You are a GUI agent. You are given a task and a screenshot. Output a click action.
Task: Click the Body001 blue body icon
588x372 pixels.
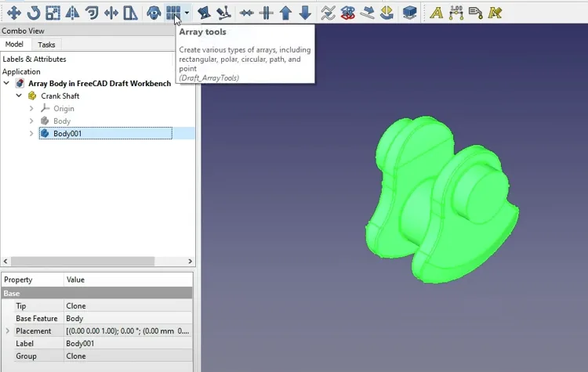click(x=45, y=133)
